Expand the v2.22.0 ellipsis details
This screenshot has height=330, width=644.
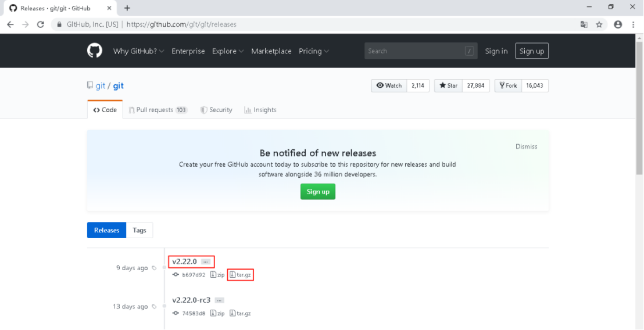[206, 262]
